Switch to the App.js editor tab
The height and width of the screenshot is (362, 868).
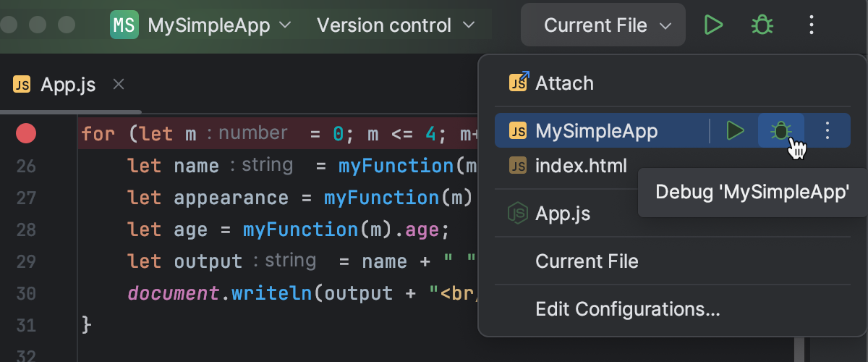pos(68,85)
